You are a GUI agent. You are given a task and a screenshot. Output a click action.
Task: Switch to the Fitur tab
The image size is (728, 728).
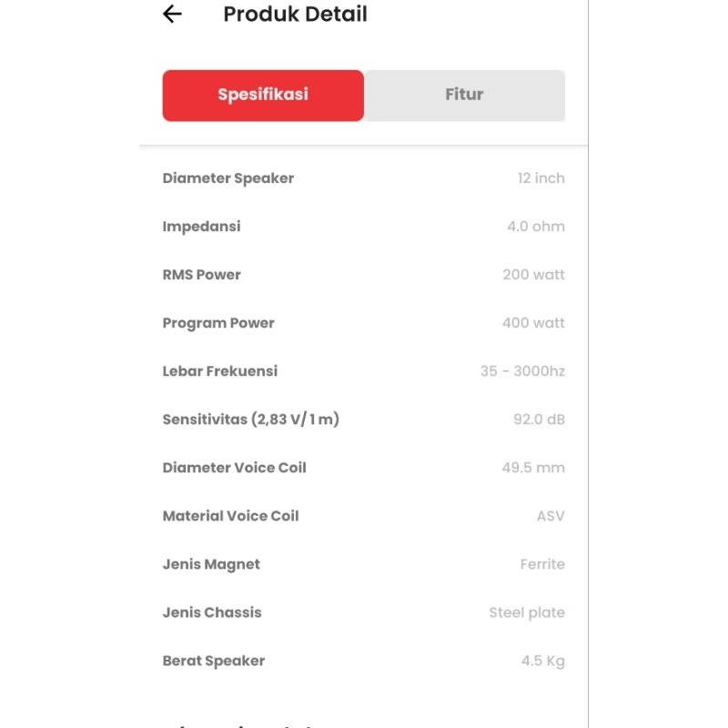tap(464, 95)
